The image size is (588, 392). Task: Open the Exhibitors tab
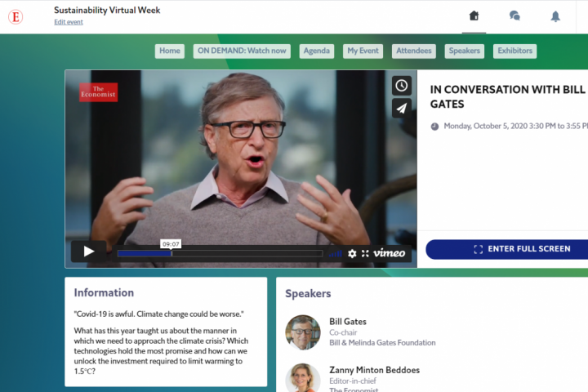514,51
